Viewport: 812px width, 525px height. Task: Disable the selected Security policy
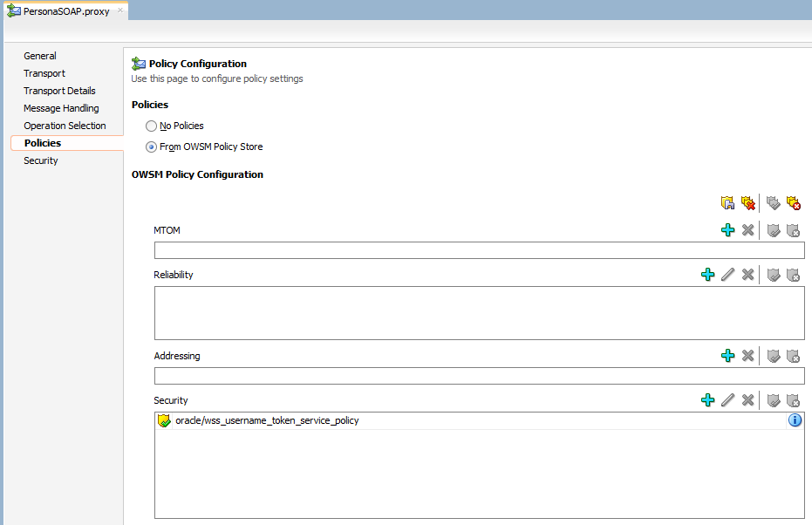coord(792,399)
